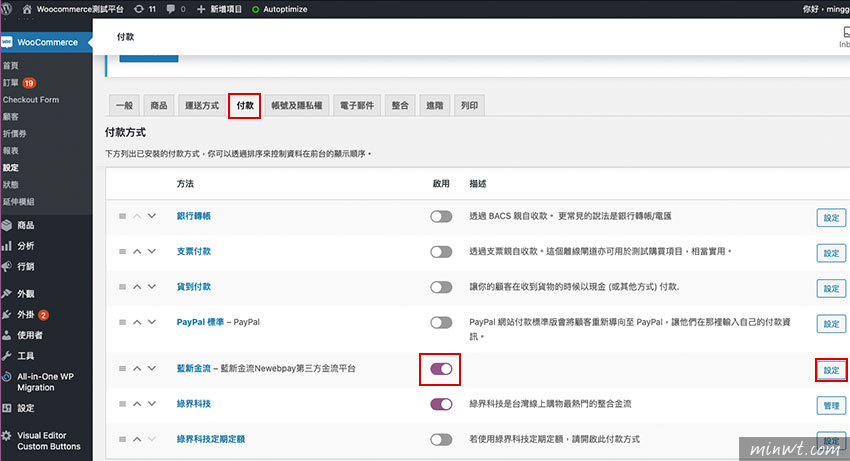Click the WooCommerce sidebar logo icon
This screenshot has height=461, width=850.
coord(7,42)
